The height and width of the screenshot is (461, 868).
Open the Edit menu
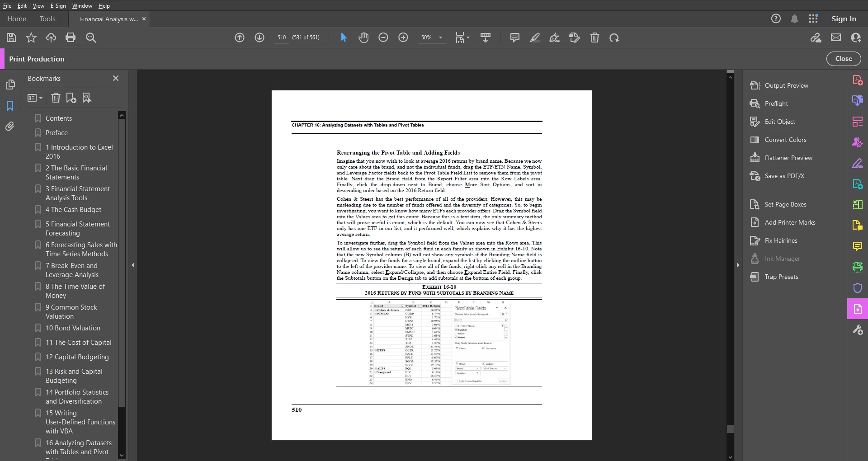[x=22, y=5]
